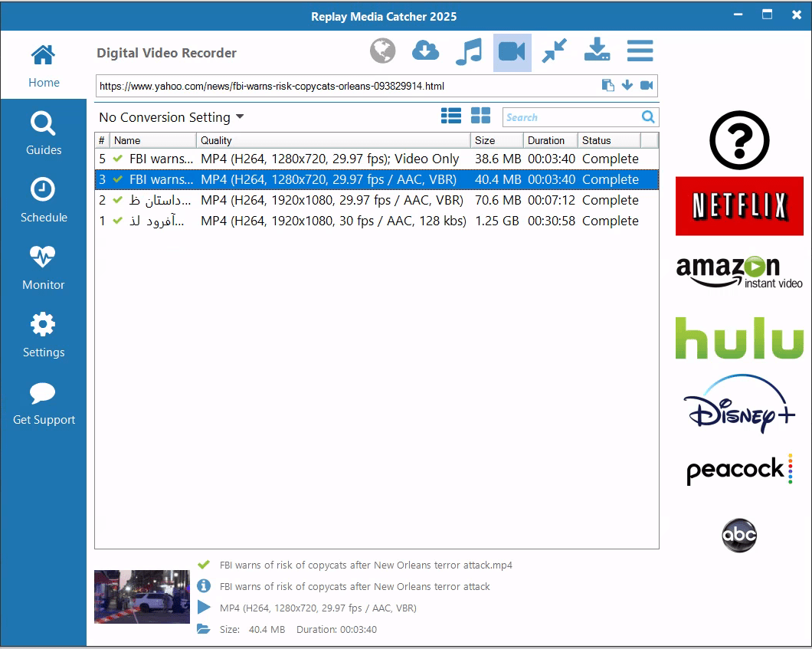This screenshot has height=649, width=812.
Task: Open the Peacock recording guide
Action: [739, 469]
